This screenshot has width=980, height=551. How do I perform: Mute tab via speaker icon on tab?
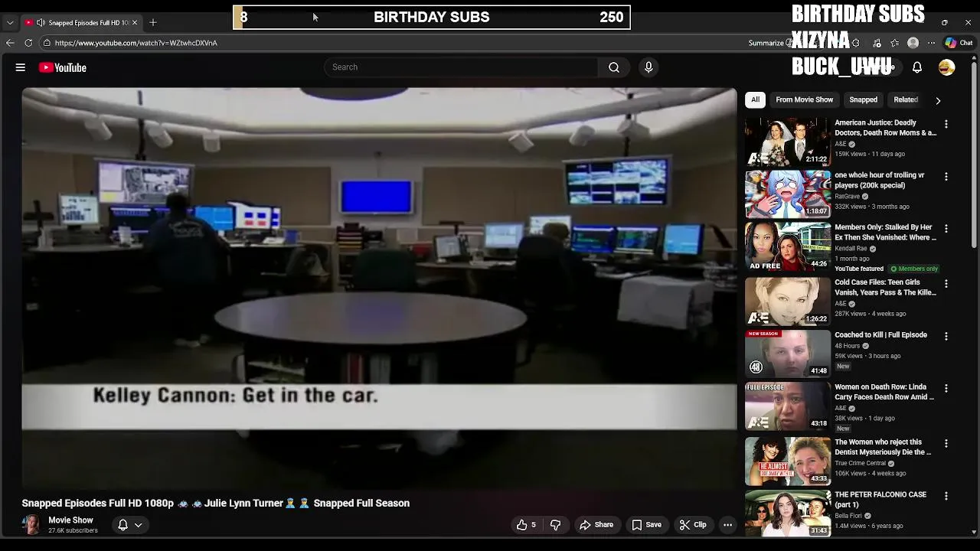pos(41,22)
